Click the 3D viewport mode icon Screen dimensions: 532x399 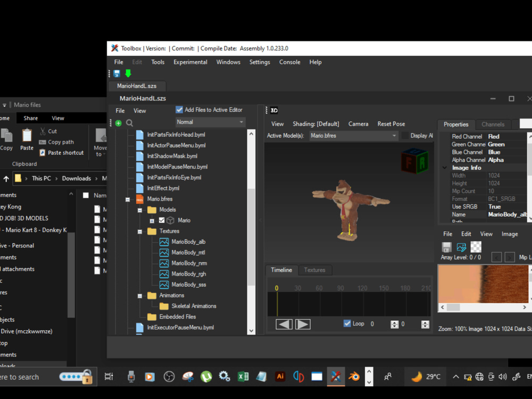coord(274,110)
